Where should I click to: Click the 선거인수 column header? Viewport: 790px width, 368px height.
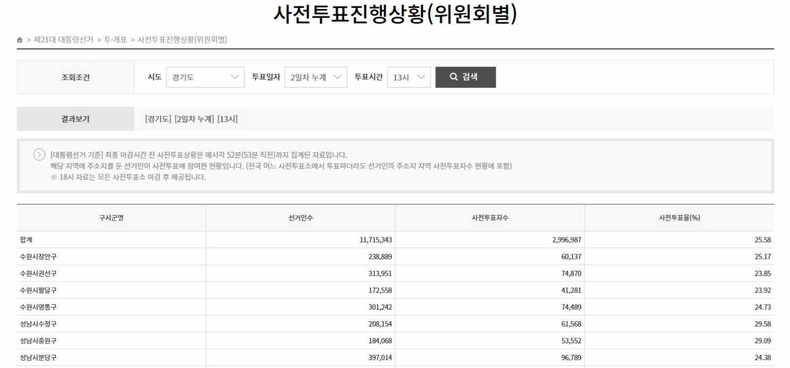click(300, 218)
